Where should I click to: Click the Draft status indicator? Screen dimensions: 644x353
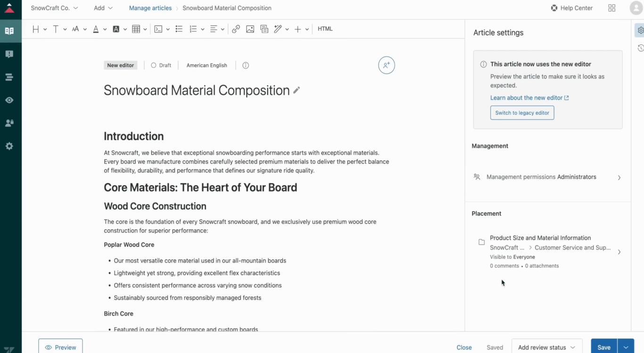161,66
